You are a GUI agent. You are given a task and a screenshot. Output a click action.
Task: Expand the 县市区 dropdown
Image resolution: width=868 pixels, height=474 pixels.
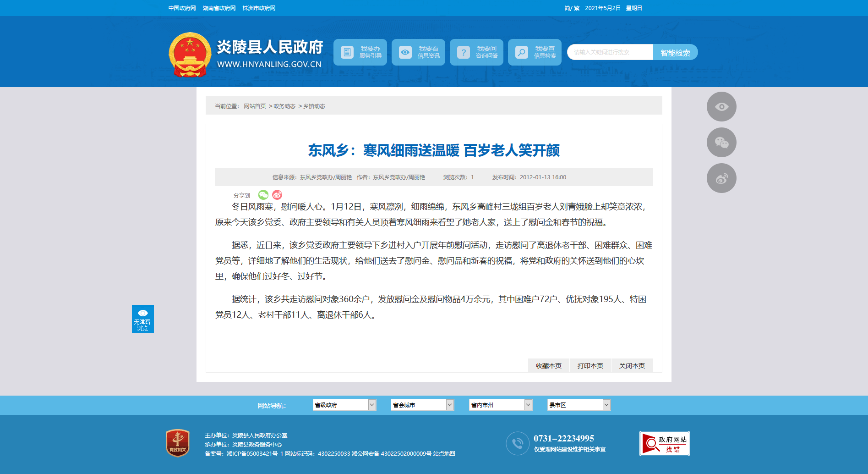point(579,405)
